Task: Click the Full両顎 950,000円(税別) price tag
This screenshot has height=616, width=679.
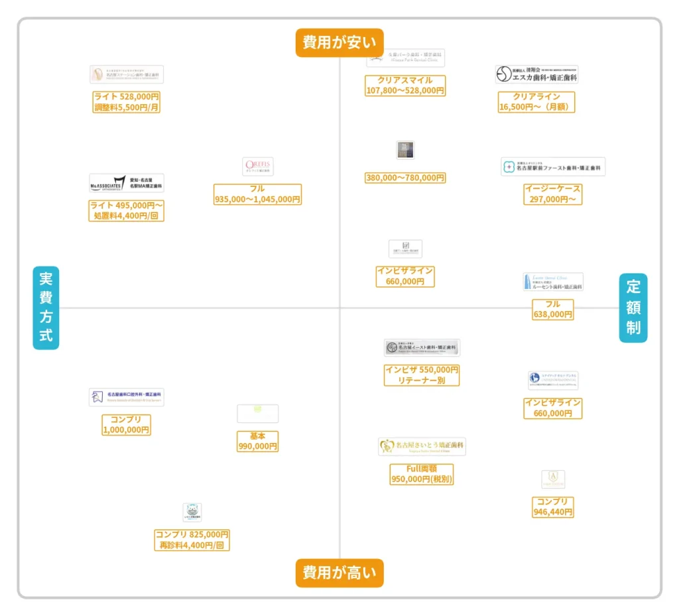Action: click(422, 474)
